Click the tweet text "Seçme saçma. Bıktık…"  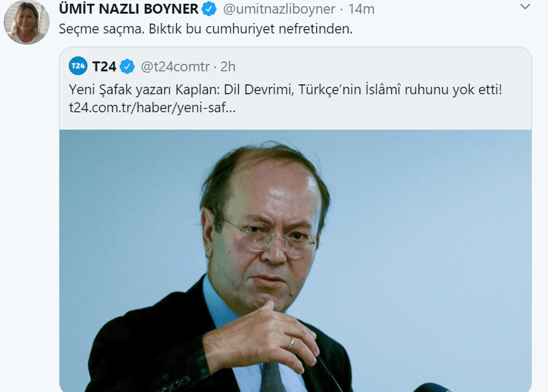coord(205,29)
